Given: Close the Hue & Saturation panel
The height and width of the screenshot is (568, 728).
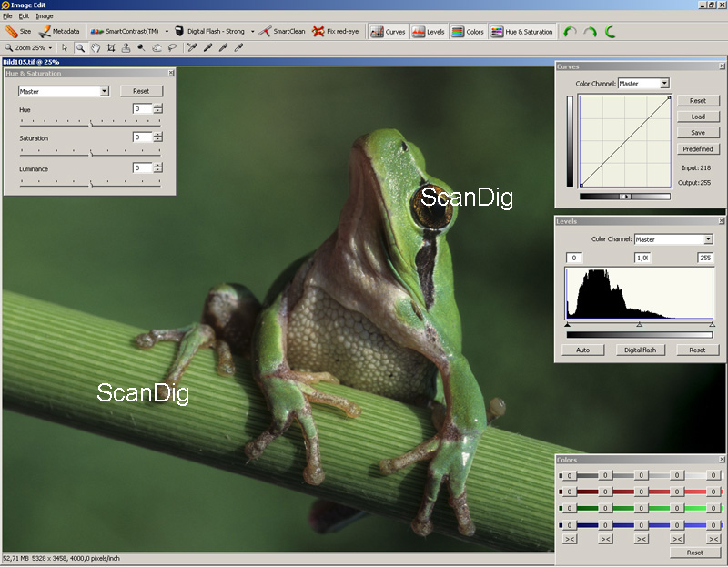Looking at the screenshot, I should pyautogui.click(x=171, y=73).
